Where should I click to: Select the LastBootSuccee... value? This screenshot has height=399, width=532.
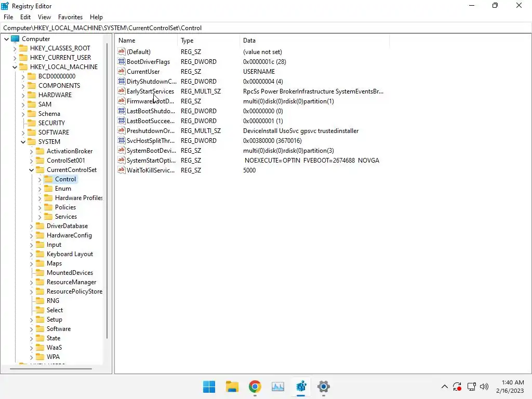coord(151,121)
